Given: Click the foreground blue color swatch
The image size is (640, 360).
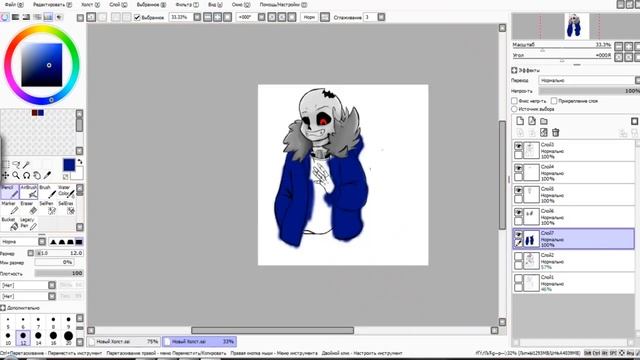Looking at the screenshot, I should (69, 164).
